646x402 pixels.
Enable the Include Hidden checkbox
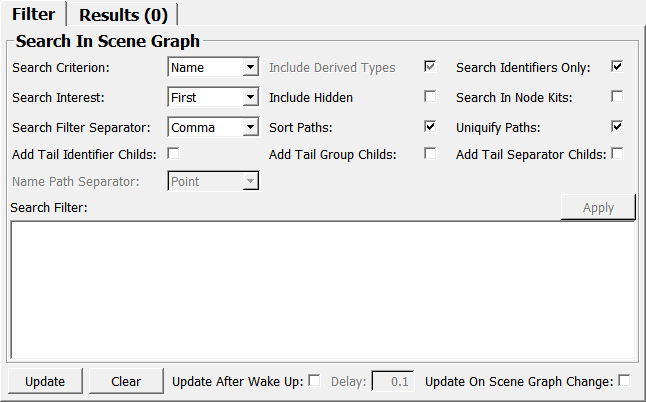point(430,97)
